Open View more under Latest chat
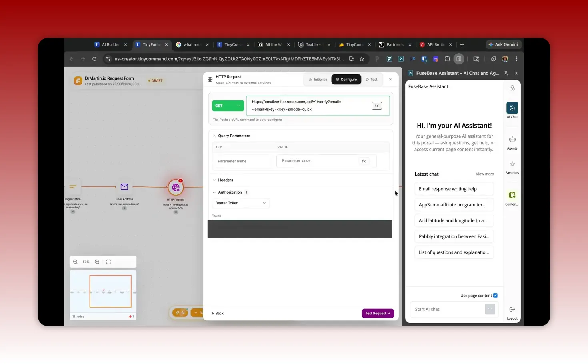The width and height of the screenshot is (588, 364). point(484,174)
